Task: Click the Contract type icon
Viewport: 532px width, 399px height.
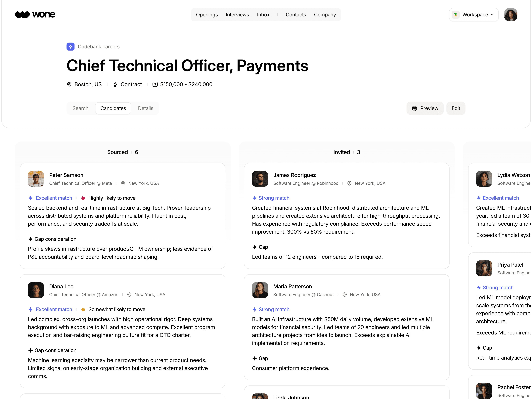Action: point(115,84)
